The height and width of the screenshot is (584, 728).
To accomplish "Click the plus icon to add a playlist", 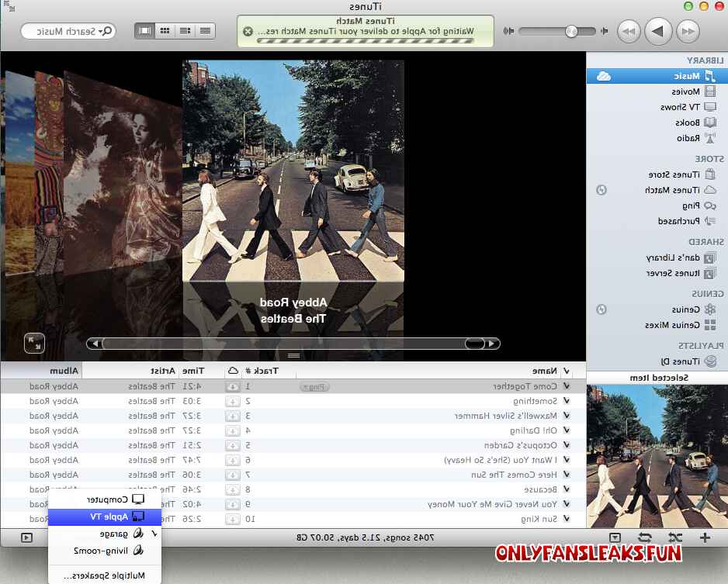I will coord(705,537).
